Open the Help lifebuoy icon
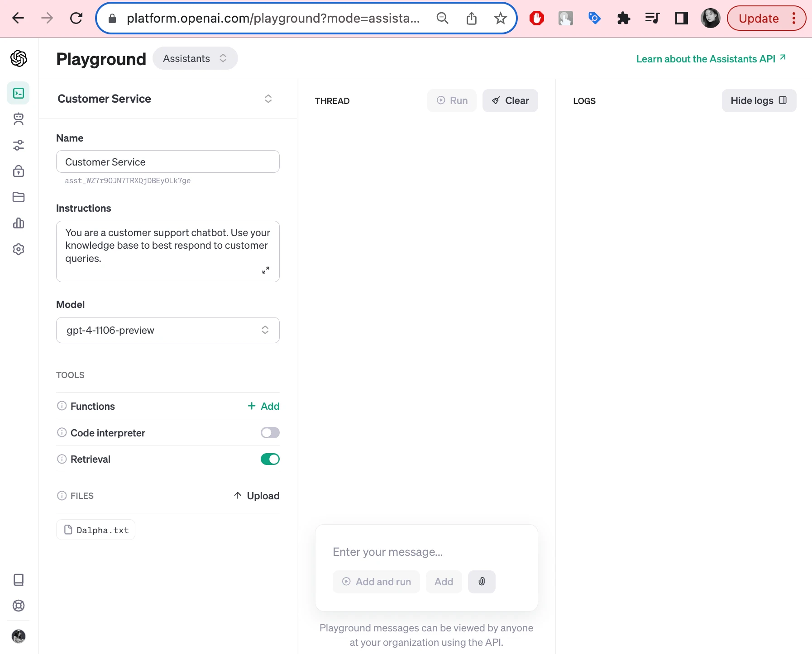This screenshot has height=654, width=812. [x=19, y=606]
